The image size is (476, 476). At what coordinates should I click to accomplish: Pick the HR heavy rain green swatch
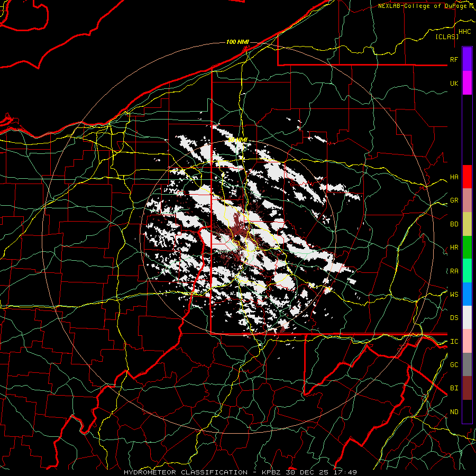(467, 247)
